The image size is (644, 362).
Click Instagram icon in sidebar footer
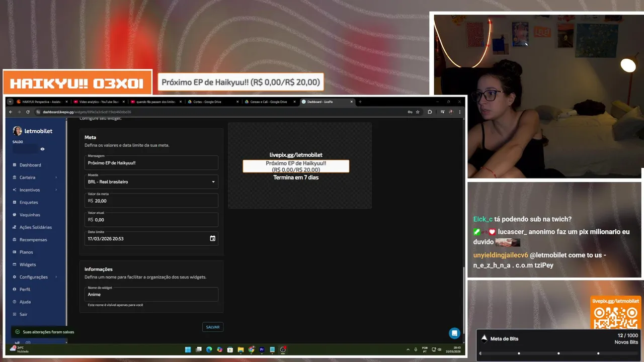click(28, 343)
